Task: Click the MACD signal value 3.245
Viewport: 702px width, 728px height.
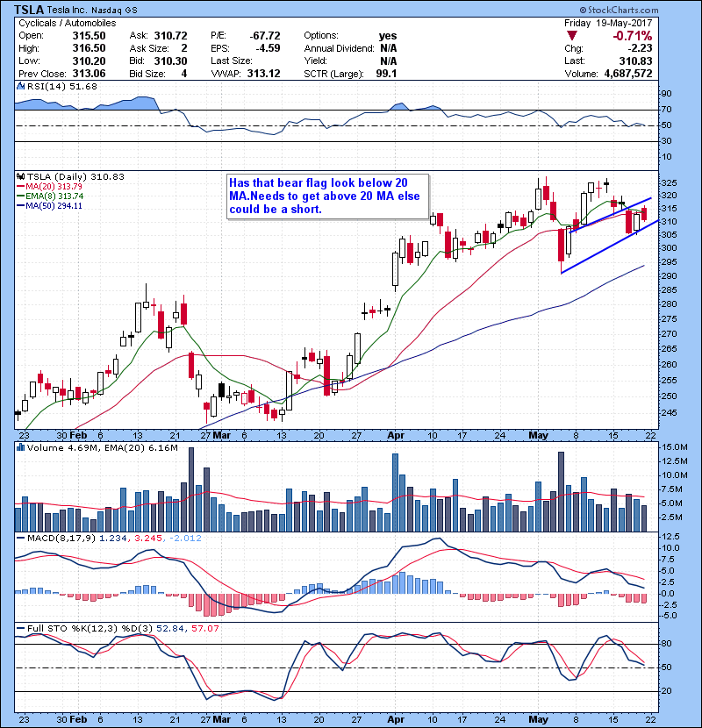Action: click(x=148, y=539)
